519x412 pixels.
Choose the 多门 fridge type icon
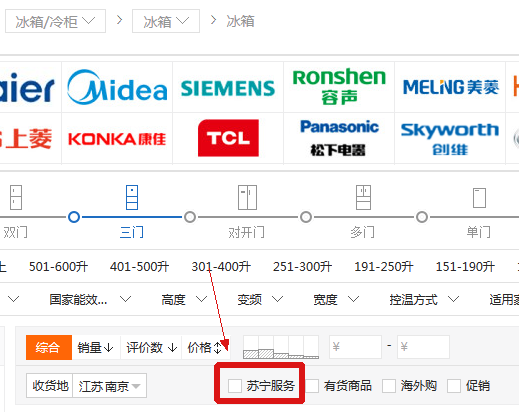point(363,197)
